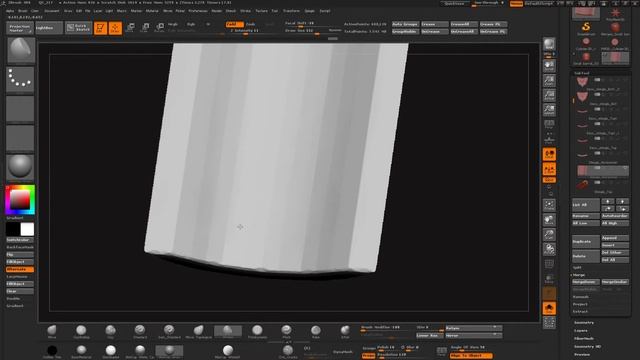The image size is (640, 360).
Task: Select the Scale transform icon in top shelf
Action: 145,28
